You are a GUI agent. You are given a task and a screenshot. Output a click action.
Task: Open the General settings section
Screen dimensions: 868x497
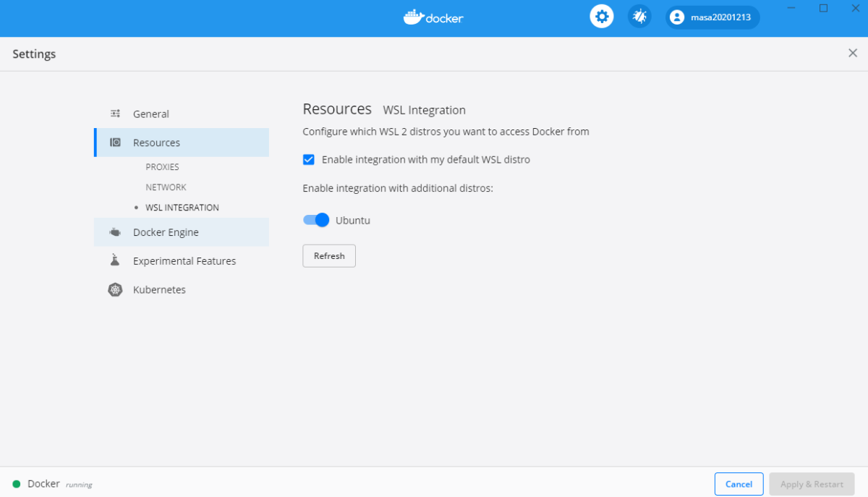[182, 114]
